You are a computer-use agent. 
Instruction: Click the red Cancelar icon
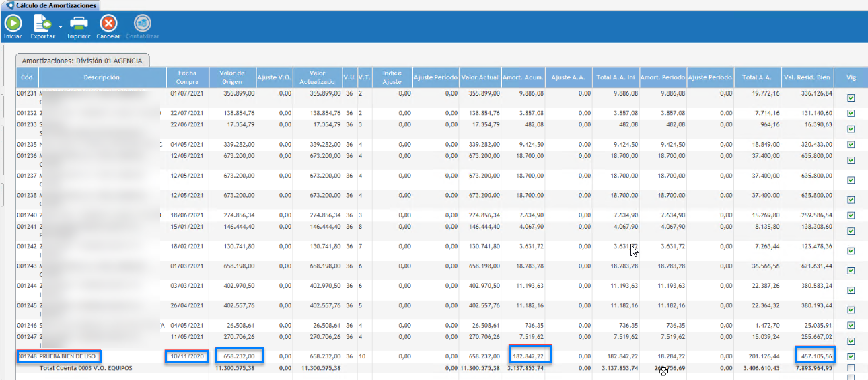tap(108, 24)
